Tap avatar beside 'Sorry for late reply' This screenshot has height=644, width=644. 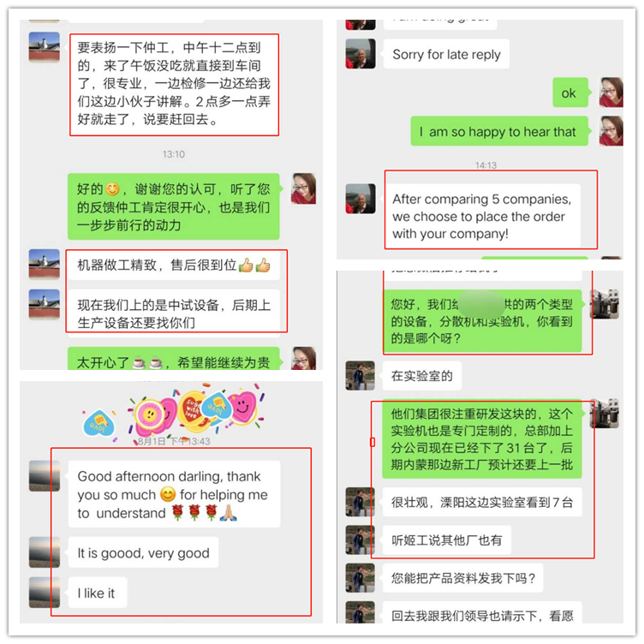coord(361,54)
